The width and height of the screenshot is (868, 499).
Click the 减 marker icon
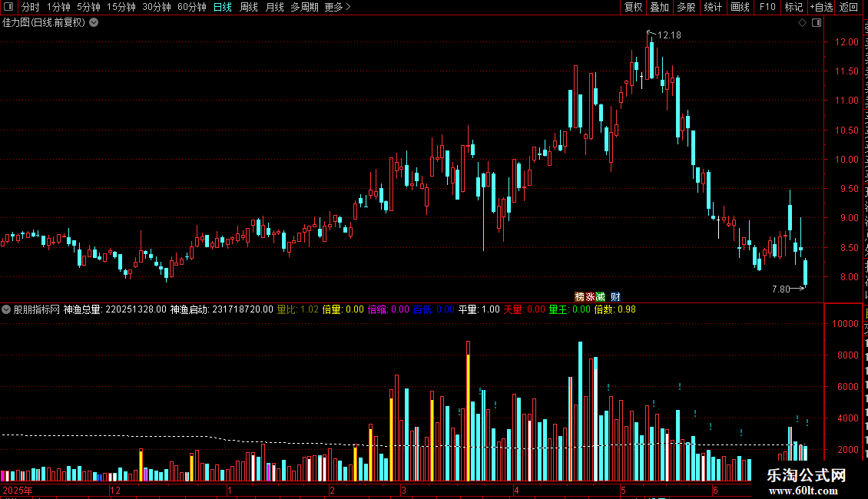point(600,297)
